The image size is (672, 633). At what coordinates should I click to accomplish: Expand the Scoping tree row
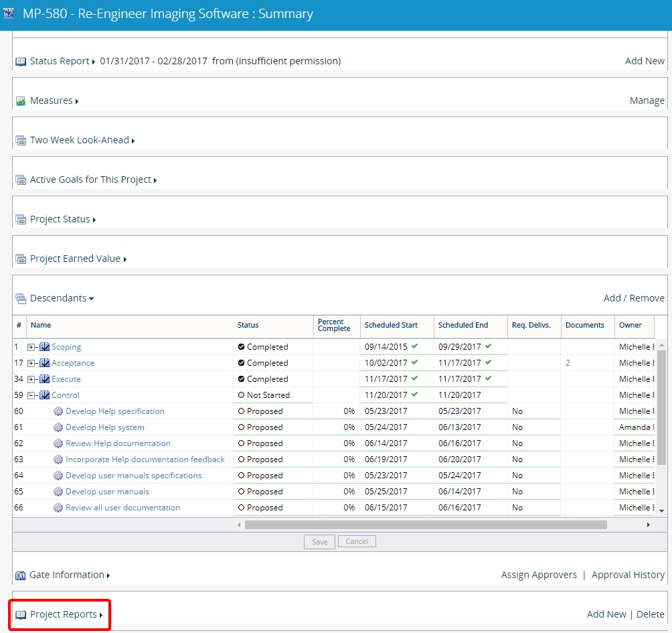coord(32,346)
